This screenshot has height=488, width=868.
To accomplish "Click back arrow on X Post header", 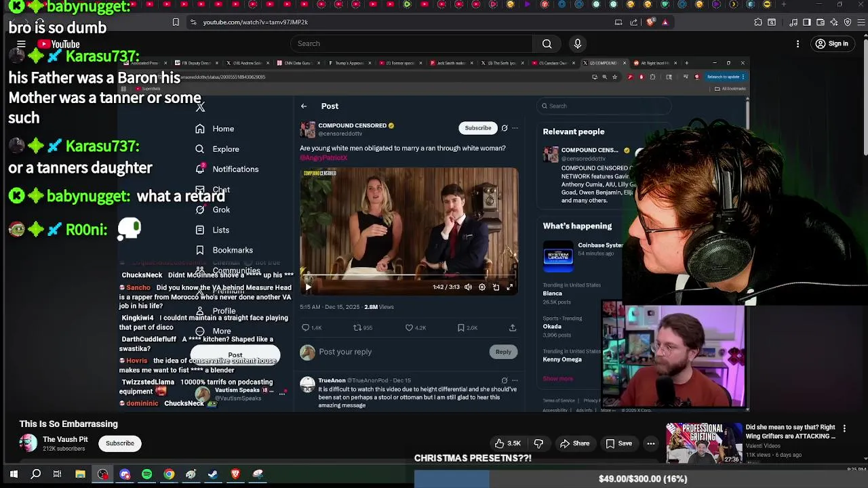I will click(x=304, y=106).
